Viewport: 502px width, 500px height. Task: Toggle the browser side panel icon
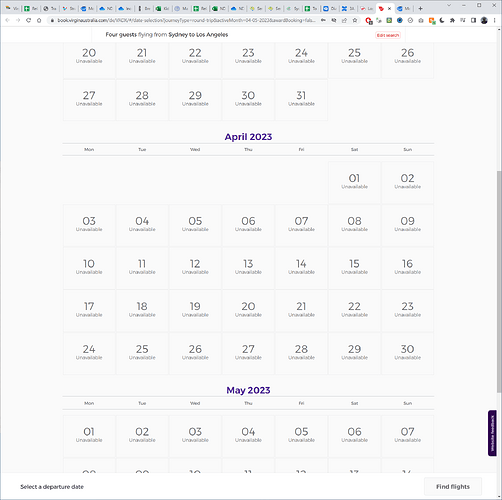(x=473, y=20)
